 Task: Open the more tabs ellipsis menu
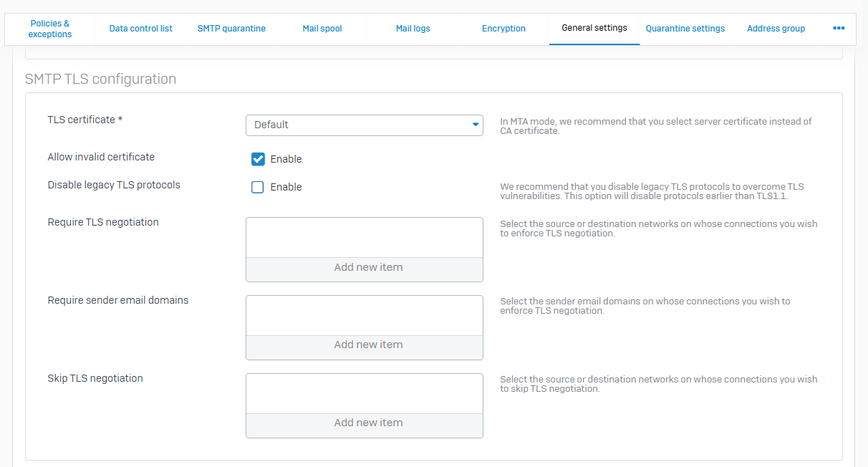coord(839,29)
